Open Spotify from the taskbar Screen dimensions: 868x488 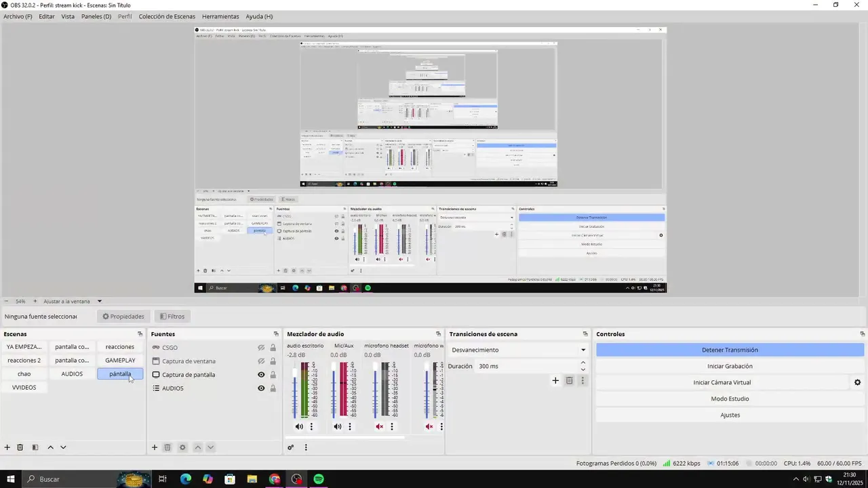319,479
